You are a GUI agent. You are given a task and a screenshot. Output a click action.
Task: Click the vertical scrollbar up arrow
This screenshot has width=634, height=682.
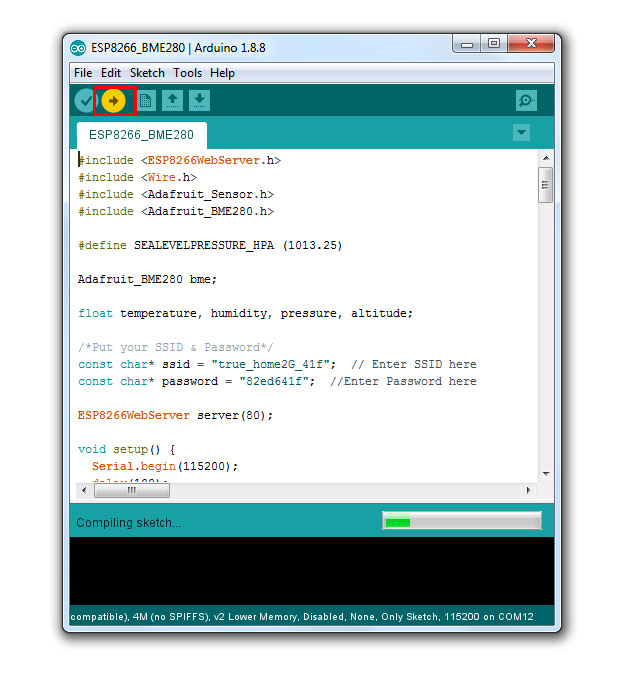coord(546,158)
